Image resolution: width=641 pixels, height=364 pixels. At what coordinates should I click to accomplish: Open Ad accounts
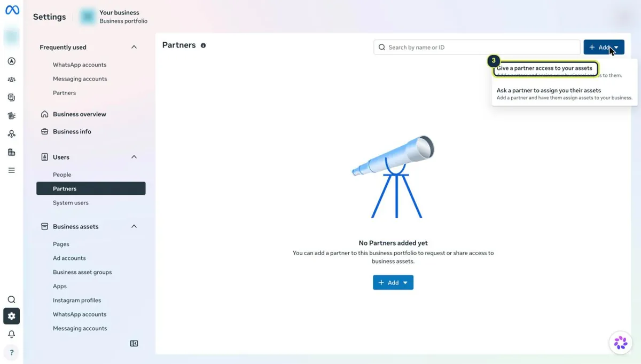pyautogui.click(x=69, y=258)
